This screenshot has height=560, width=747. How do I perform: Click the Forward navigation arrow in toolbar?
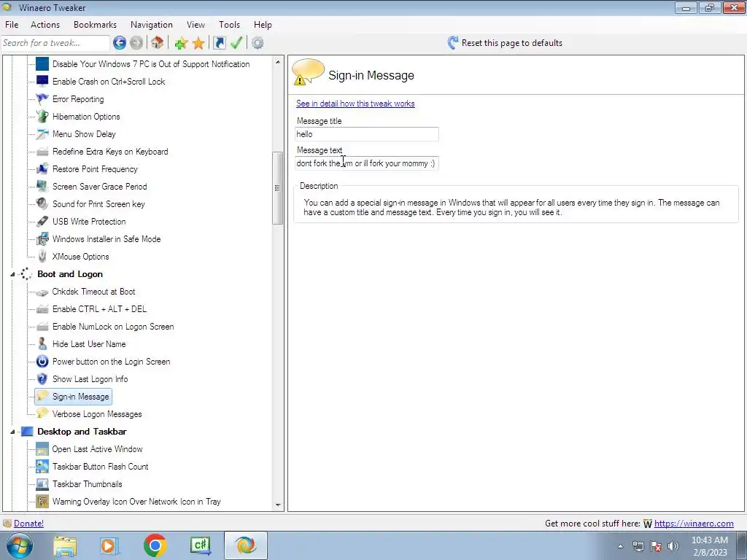pyautogui.click(x=136, y=43)
